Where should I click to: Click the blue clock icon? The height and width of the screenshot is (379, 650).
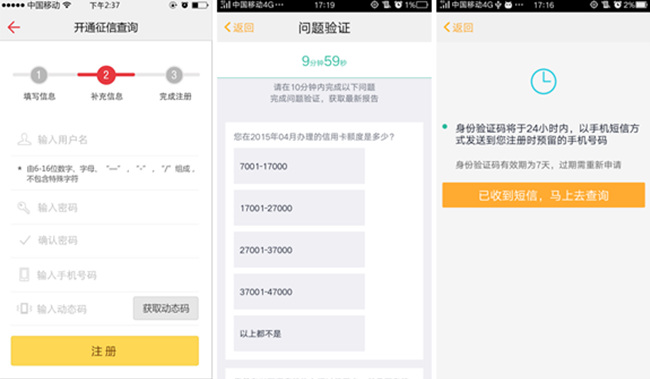(543, 81)
